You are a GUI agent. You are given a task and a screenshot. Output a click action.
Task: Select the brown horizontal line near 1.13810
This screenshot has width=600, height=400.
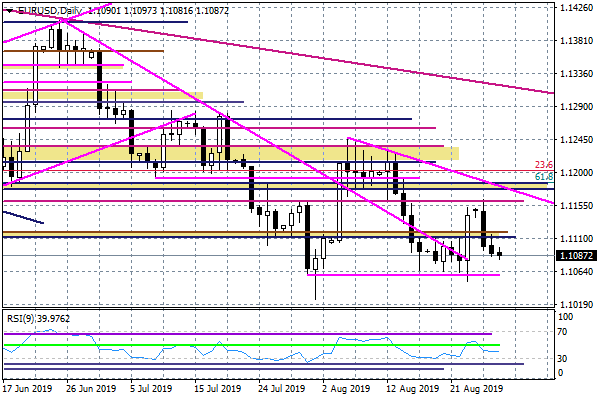[100, 50]
